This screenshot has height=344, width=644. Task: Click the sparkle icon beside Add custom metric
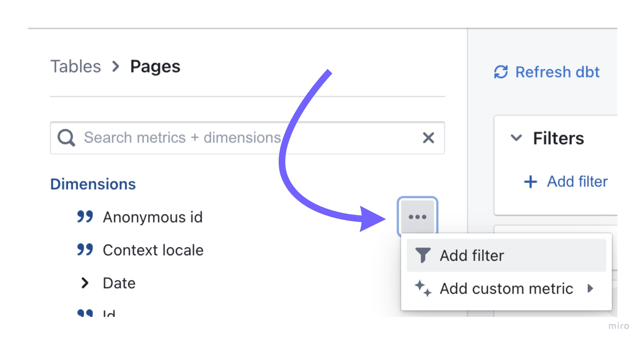423,288
